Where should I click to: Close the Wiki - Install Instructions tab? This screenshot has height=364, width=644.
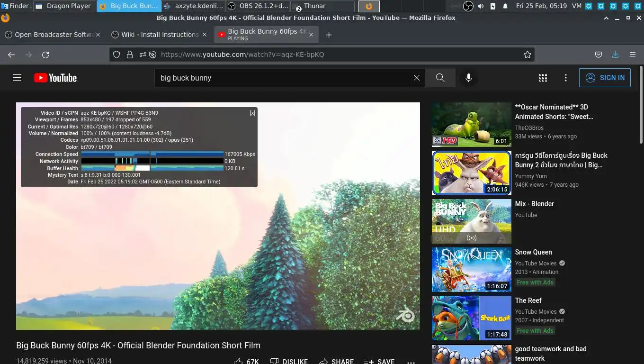coord(205,35)
